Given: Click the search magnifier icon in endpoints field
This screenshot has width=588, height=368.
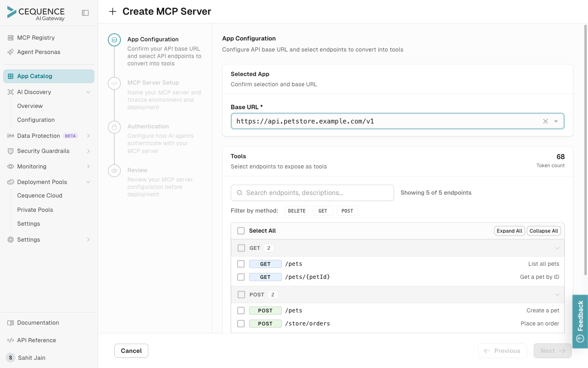Looking at the screenshot, I should click(240, 193).
